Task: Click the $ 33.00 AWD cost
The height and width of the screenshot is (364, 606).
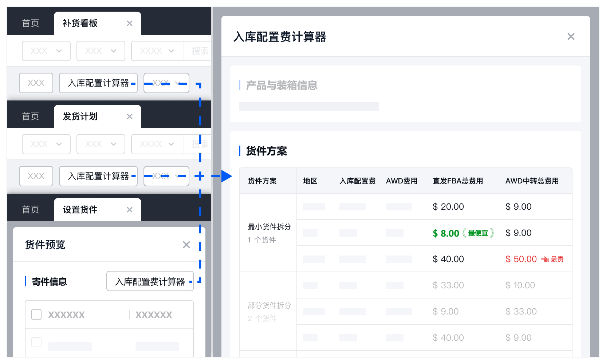Action: click(x=521, y=312)
